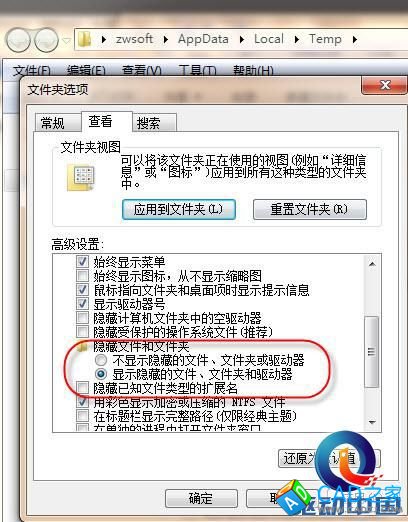This screenshot has width=408, height=522.
Task: Select 不显示隐藏的文件、文件夹或驱动器 radio button
Action: (x=101, y=360)
